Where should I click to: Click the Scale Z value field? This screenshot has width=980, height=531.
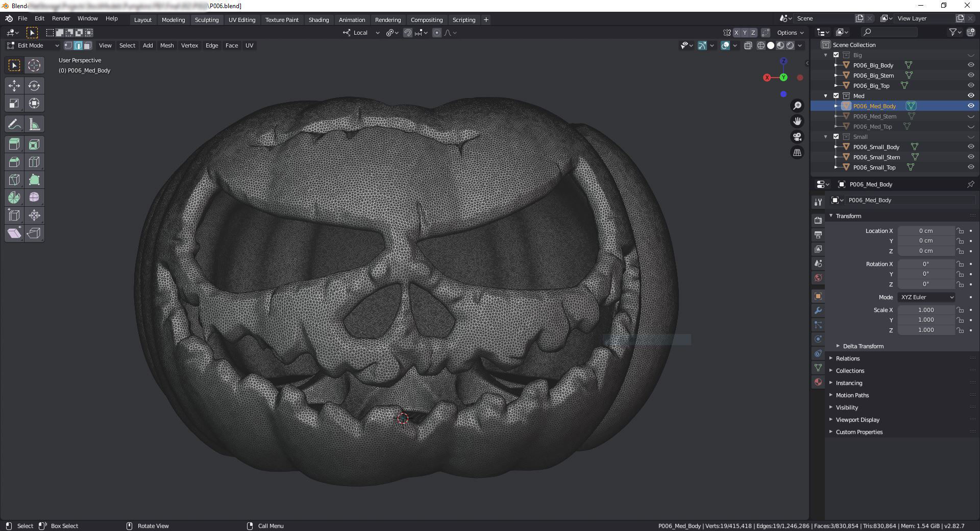[926, 330]
